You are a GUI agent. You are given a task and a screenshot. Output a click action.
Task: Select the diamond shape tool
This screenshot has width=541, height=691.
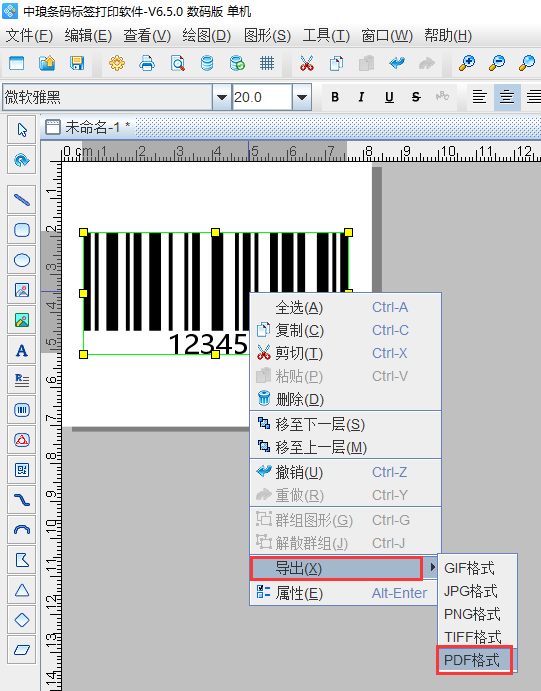(22, 620)
